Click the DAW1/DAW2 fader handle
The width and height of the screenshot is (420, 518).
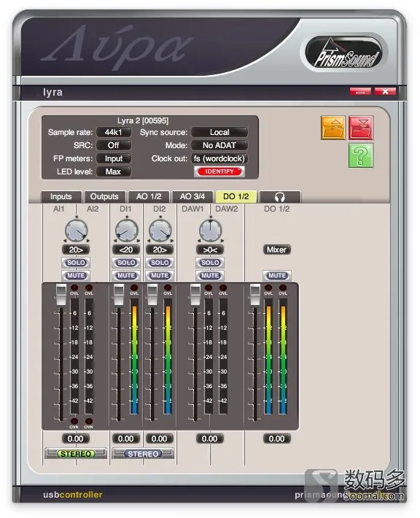pos(195,294)
